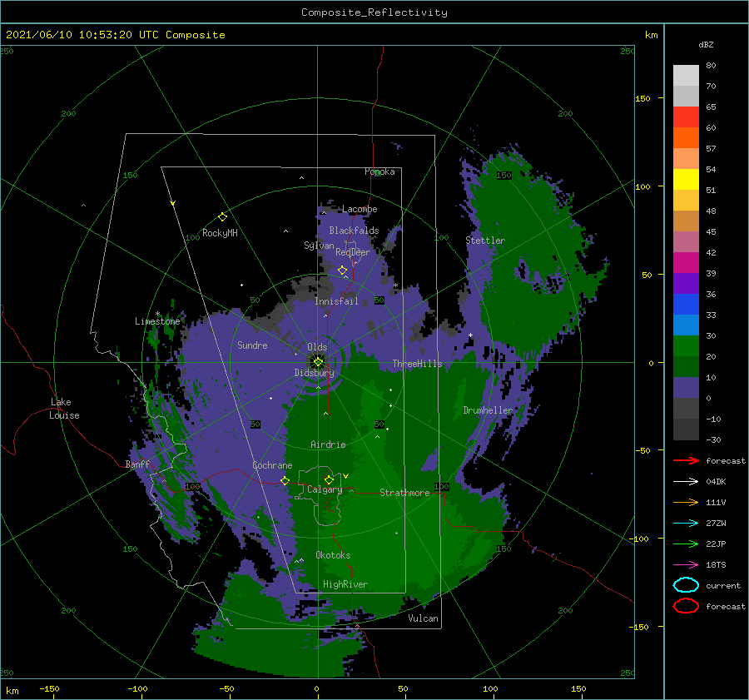Click the radar site diamond marker at Olds
Viewport: 749px width, 700px height.
pyautogui.click(x=318, y=362)
